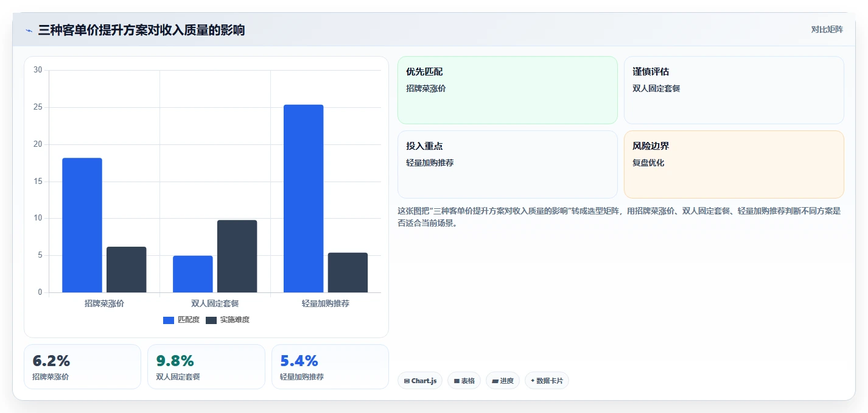The width and height of the screenshot is (868, 413).
Task: Toggle the 匹配度 legend blue swatch
Action: (169, 320)
